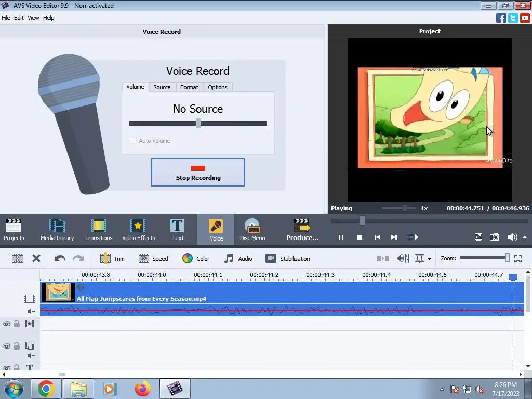Viewport: 532px width, 399px height.
Task: Toggle visibility of video effects track
Action: (x=6, y=324)
